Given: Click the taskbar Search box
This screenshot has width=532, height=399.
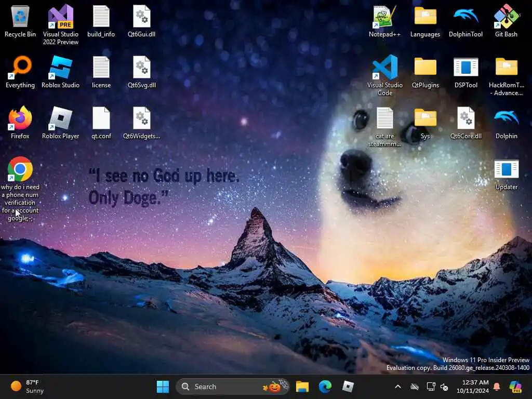Looking at the screenshot, I should (232, 387).
